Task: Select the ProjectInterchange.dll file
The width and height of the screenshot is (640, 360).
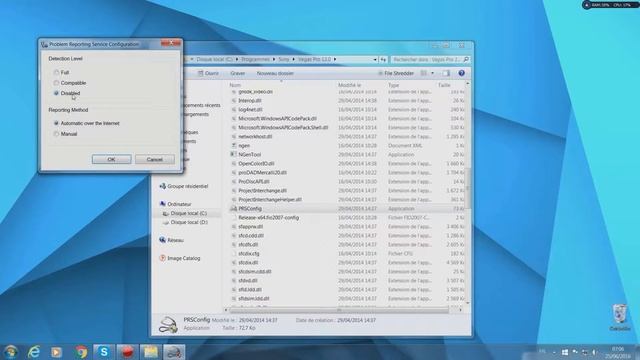Action: click(x=262, y=190)
